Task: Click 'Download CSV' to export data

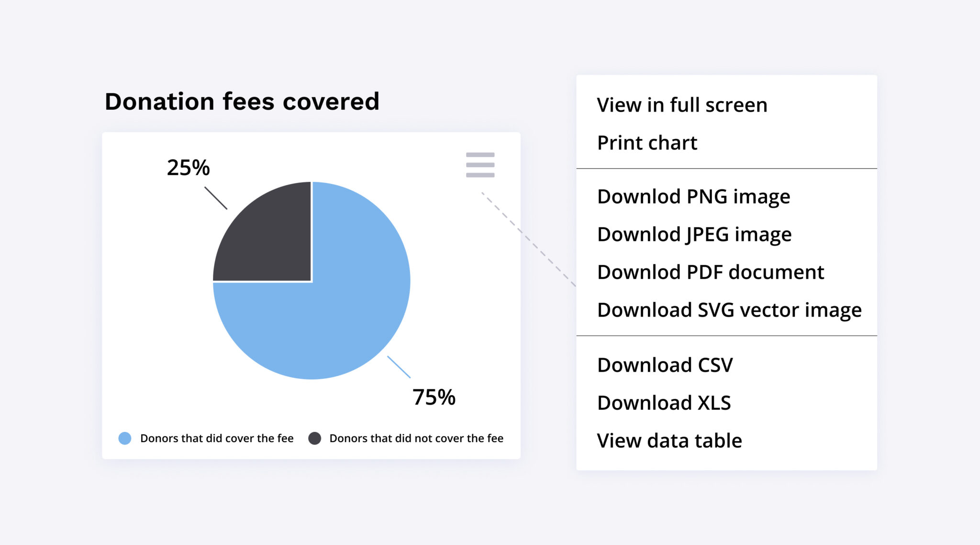Action: [665, 364]
